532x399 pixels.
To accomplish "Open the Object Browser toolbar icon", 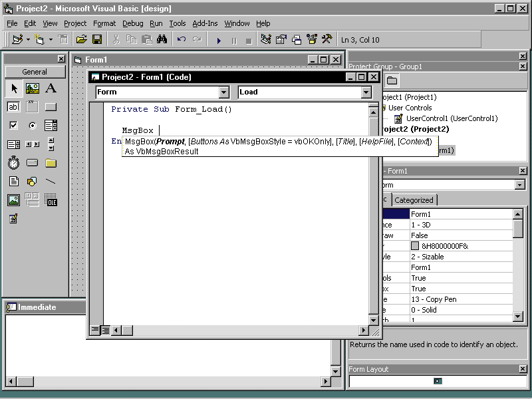I will pyautogui.click(x=312, y=40).
